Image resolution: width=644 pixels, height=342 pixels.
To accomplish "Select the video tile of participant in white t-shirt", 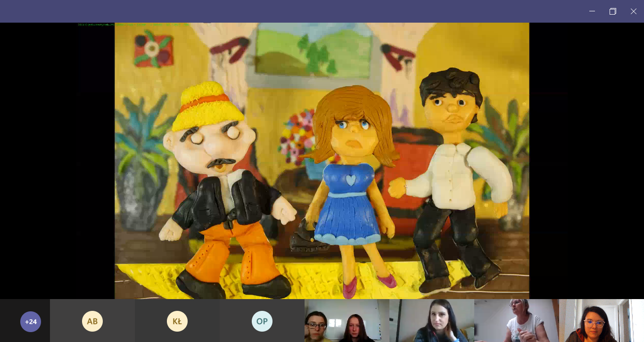I will [516, 321].
